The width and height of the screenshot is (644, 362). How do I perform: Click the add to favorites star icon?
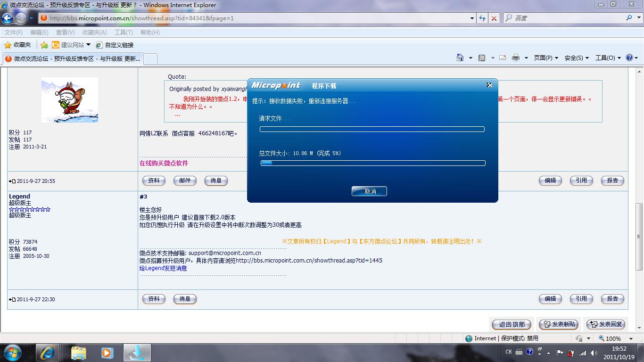(44, 45)
